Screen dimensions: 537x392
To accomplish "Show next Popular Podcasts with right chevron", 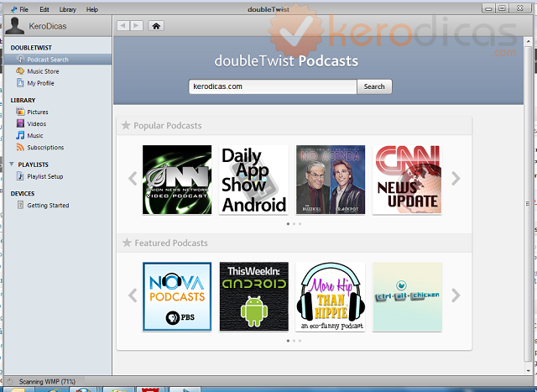I will tap(456, 179).
